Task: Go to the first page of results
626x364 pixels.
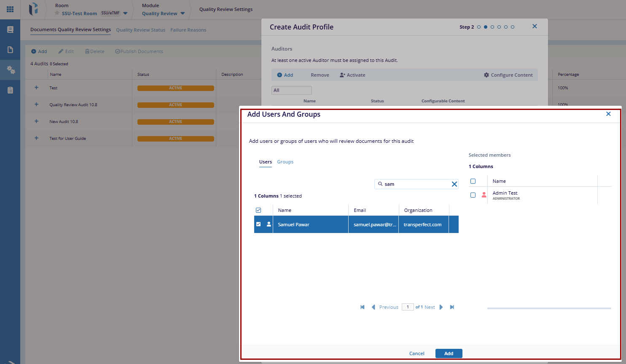Action: (x=362, y=307)
